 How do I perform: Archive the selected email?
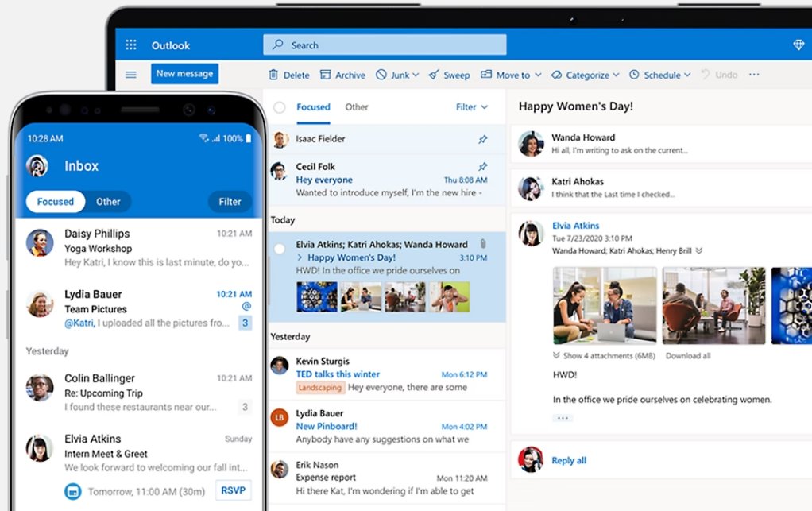click(342, 74)
